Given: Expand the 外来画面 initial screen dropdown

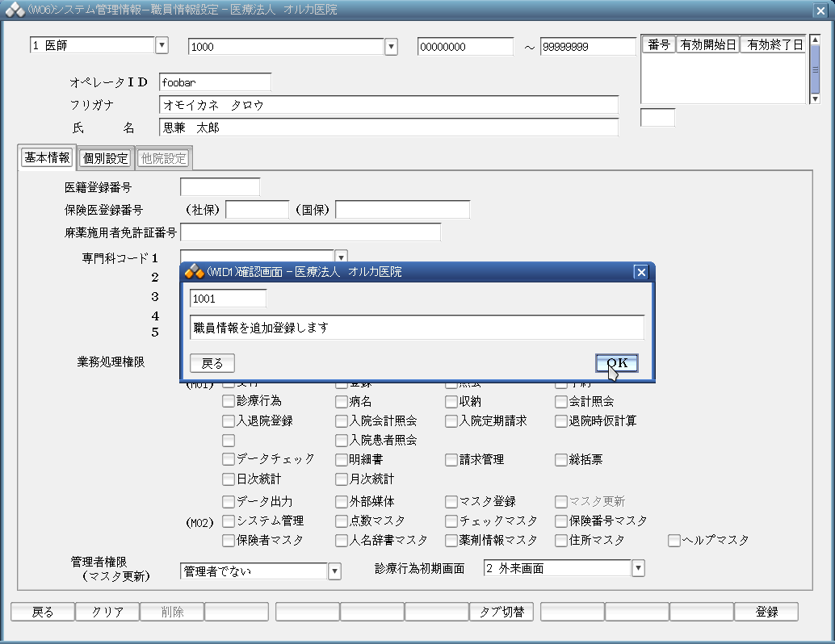Looking at the screenshot, I should click(638, 568).
